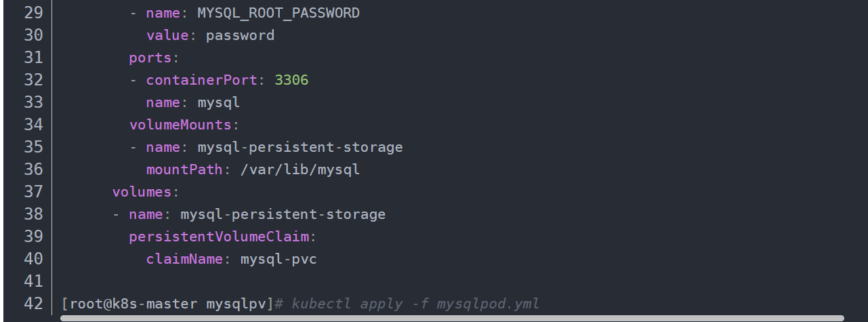Click the [root@k8s-master mysqlpv] prompt text
Screen dimensions: 868x322
[x=167, y=303]
